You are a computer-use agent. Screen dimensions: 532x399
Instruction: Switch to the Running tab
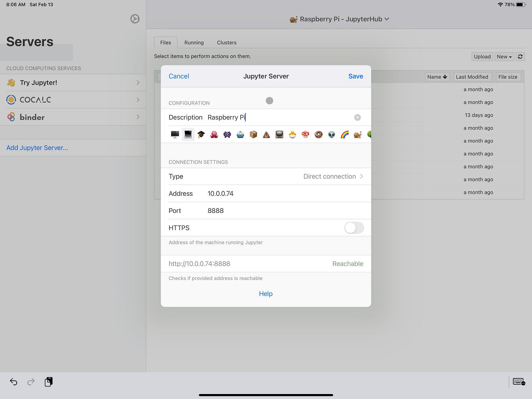pos(194,43)
